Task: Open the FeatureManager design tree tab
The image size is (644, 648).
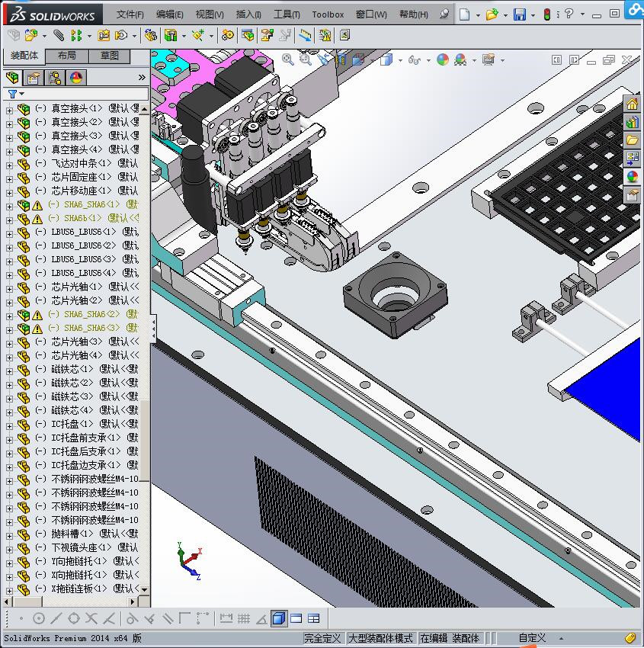Action: click(x=13, y=78)
